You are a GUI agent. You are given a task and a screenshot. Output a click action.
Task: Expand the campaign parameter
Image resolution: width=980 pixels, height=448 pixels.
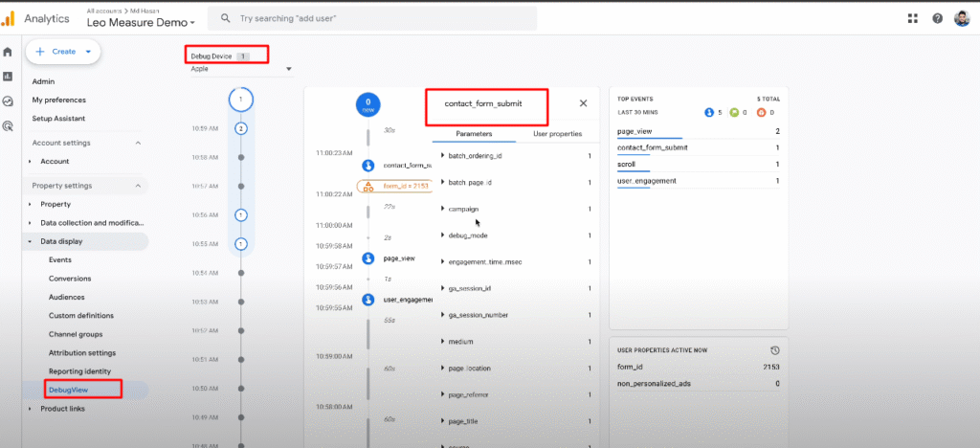tap(442, 209)
